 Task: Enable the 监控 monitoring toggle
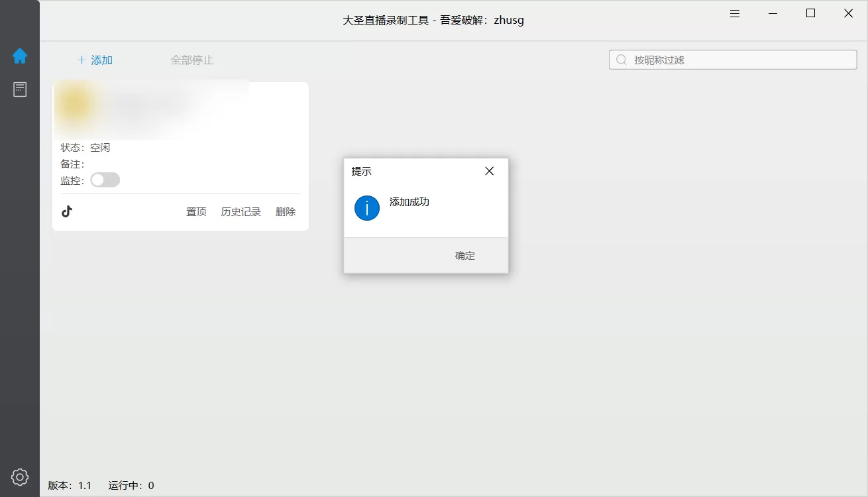click(x=105, y=180)
